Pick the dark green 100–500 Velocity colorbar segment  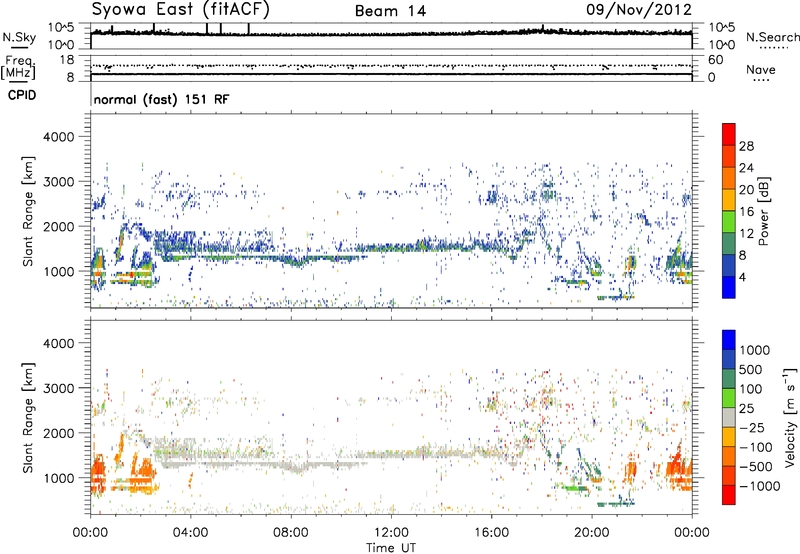click(x=729, y=379)
